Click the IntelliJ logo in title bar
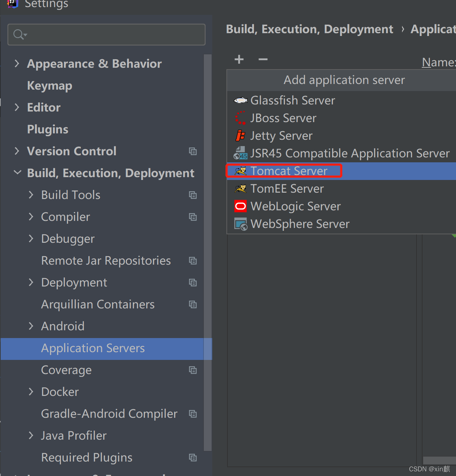The image size is (456, 476). point(12,4)
